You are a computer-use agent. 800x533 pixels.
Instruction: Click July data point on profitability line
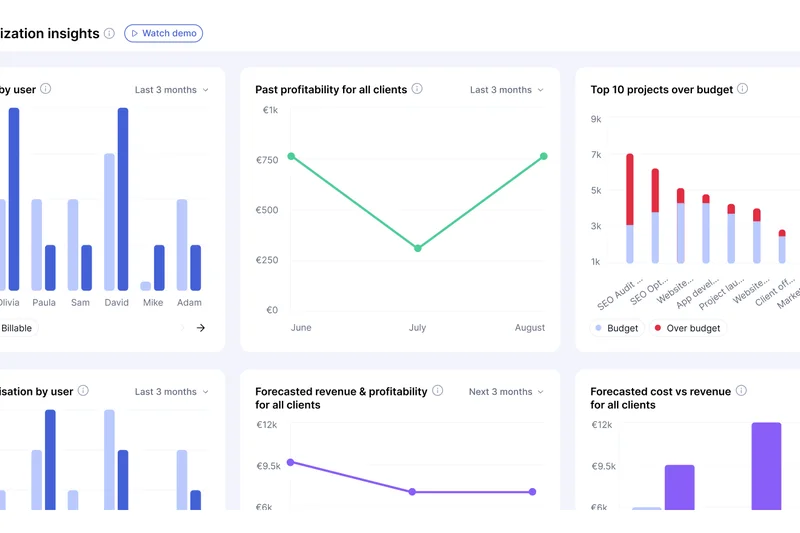(x=418, y=248)
